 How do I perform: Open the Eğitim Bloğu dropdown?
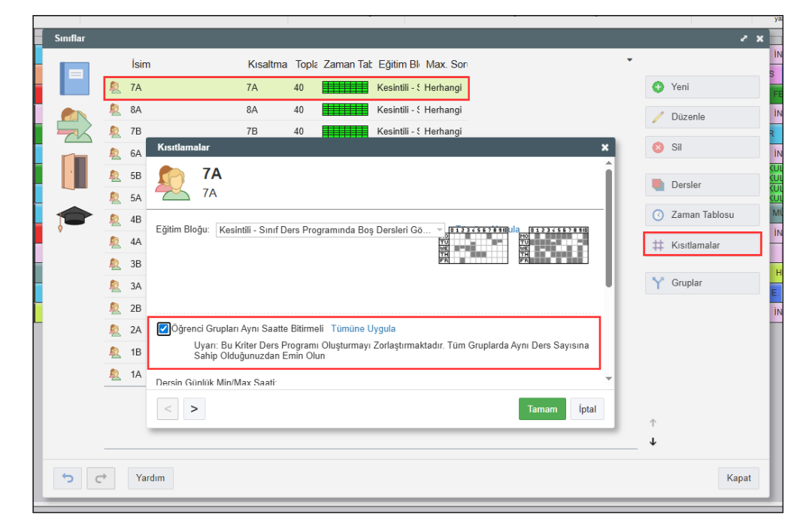point(331,230)
